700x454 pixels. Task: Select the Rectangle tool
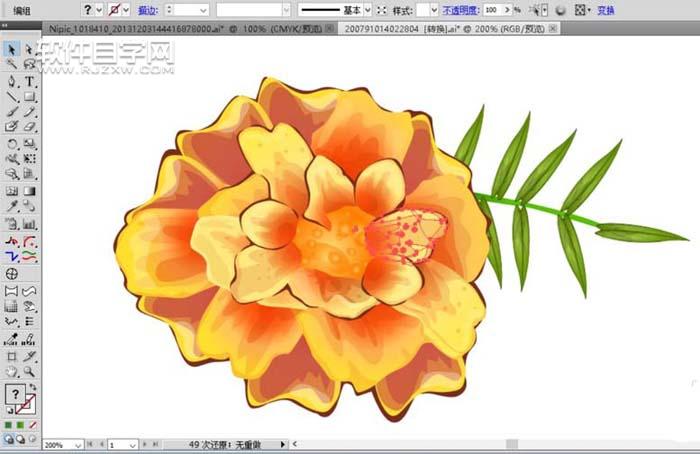pyautogui.click(x=30, y=97)
